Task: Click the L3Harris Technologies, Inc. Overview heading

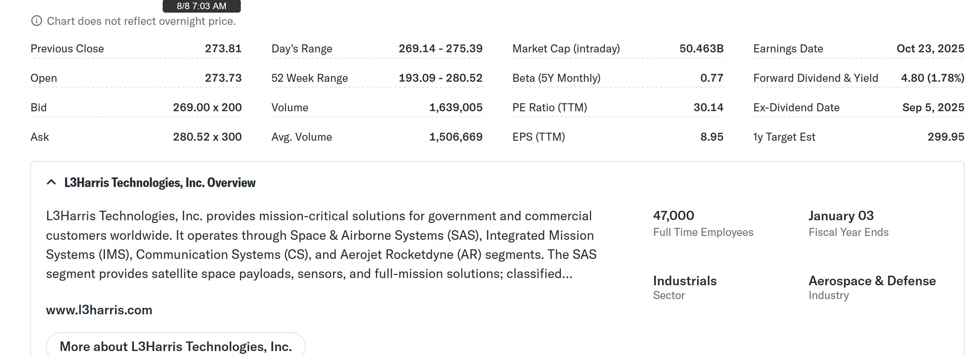Action: tap(160, 183)
